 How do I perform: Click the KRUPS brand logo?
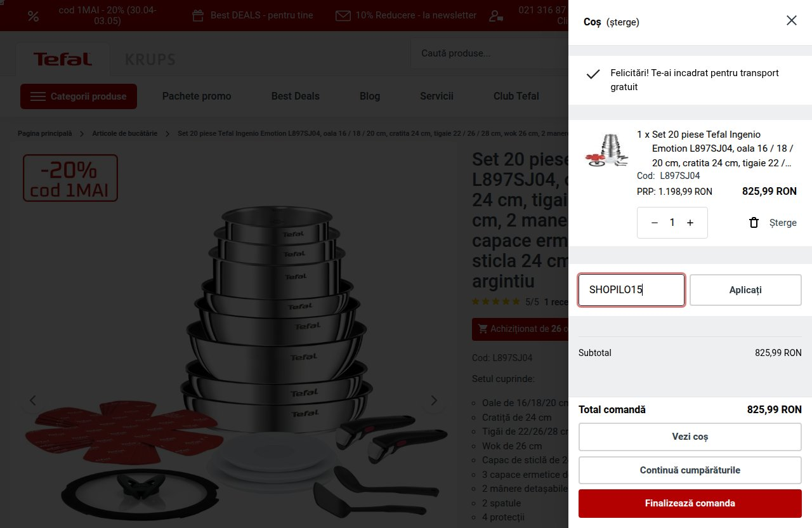(150, 60)
